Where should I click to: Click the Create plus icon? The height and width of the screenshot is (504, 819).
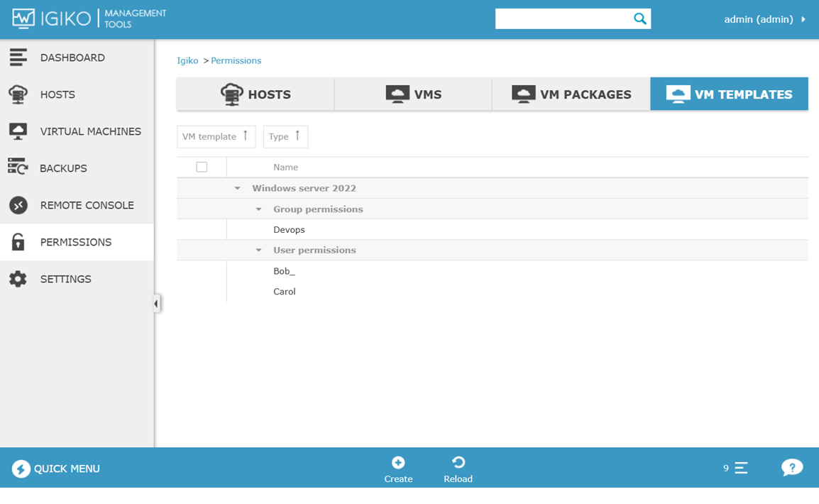(x=398, y=463)
